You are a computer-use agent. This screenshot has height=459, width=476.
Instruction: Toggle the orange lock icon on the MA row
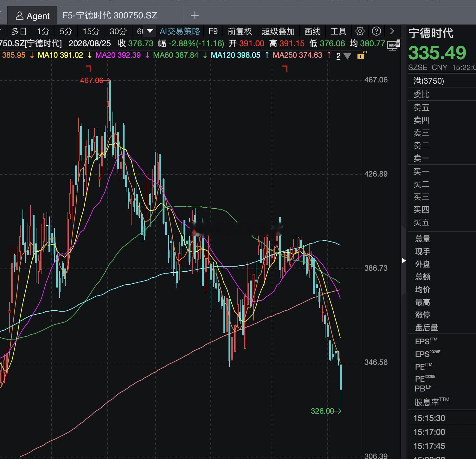[x=361, y=56]
